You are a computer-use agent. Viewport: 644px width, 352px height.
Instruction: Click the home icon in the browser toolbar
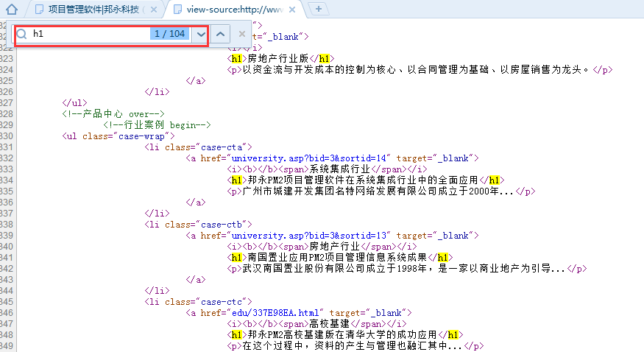[x=12, y=9]
